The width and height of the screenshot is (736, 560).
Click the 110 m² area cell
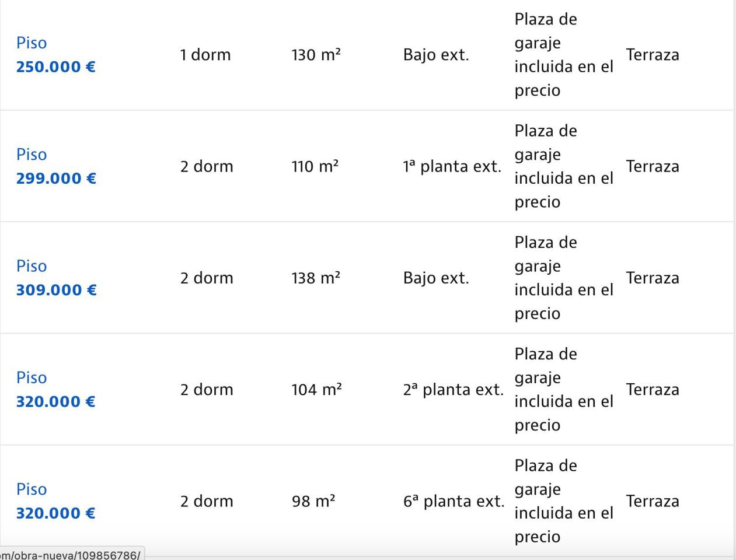(x=315, y=166)
